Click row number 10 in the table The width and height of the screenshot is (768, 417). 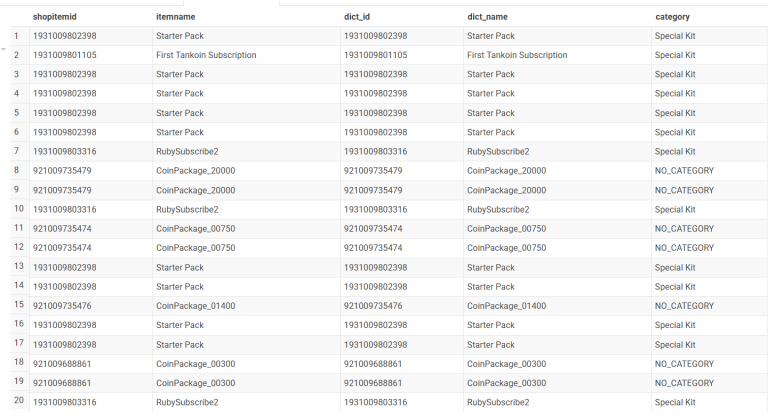pos(18,209)
